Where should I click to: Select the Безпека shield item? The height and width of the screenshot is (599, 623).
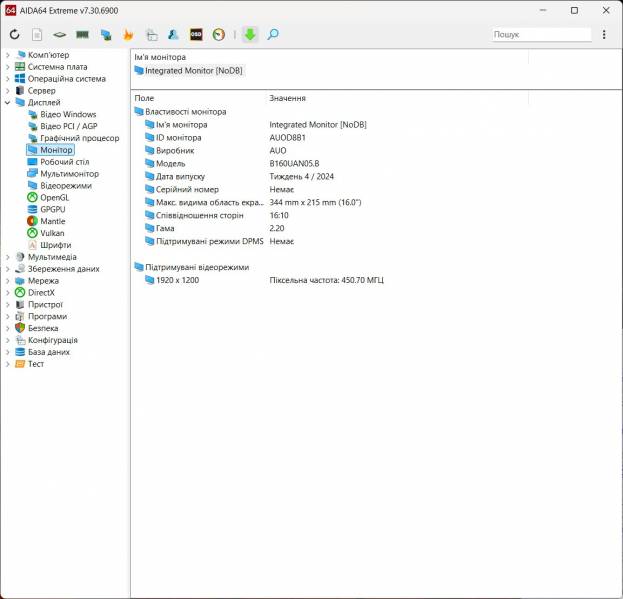(x=37, y=328)
